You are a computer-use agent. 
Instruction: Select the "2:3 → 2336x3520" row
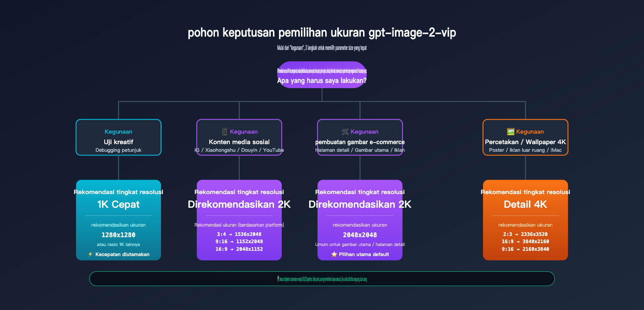tap(525, 234)
